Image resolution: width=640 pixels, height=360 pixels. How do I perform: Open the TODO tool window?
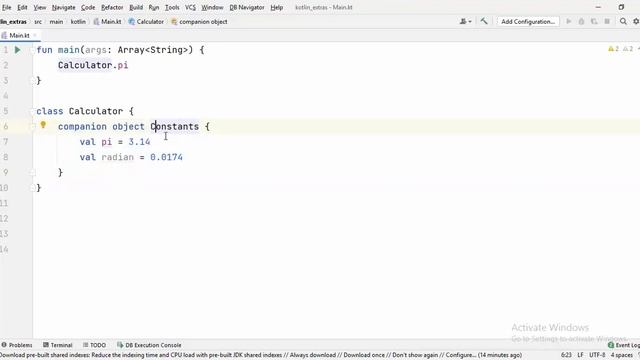click(x=94, y=345)
